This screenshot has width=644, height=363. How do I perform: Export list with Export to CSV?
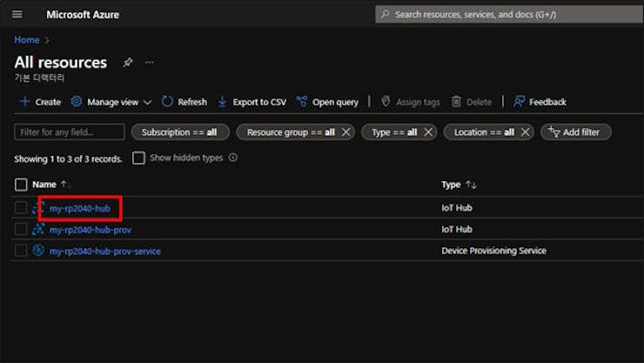coord(252,102)
